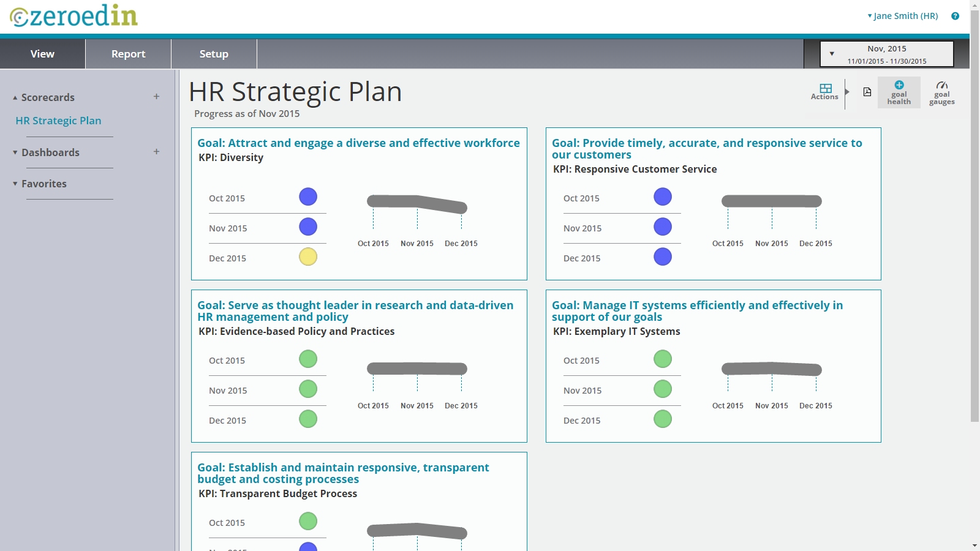Export the scorecard as PDF
This screenshot has height=551, width=980.
click(x=867, y=92)
